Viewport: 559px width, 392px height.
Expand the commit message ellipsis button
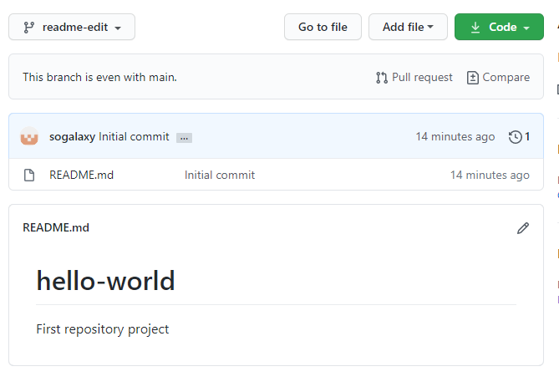184,138
